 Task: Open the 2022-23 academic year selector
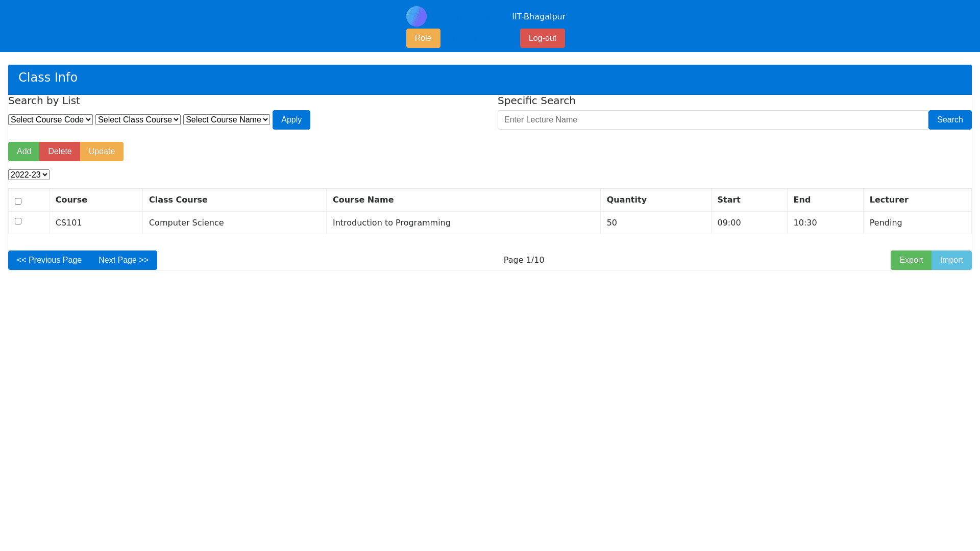click(29, 174)
